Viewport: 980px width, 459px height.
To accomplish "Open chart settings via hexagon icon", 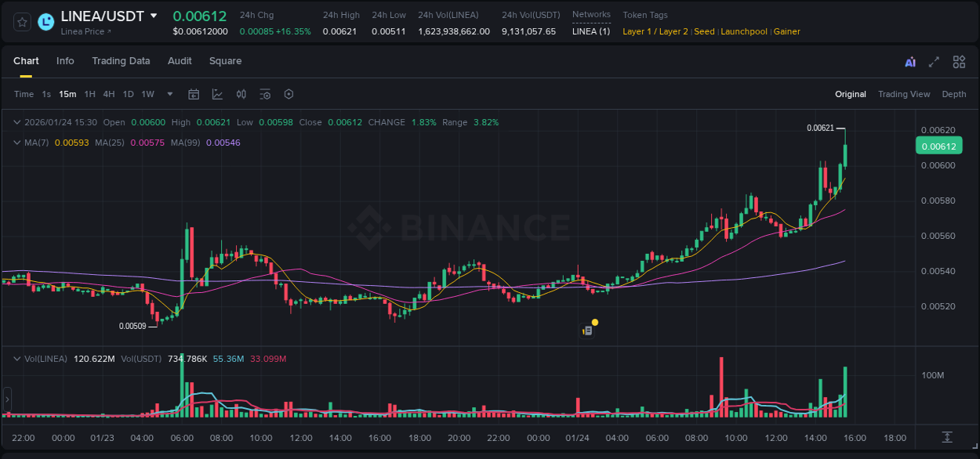I will 289,94.
